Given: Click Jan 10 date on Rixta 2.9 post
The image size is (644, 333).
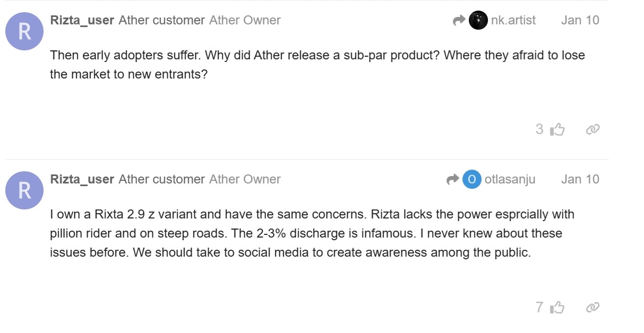Looking at the screenshot, I should 580,180.
